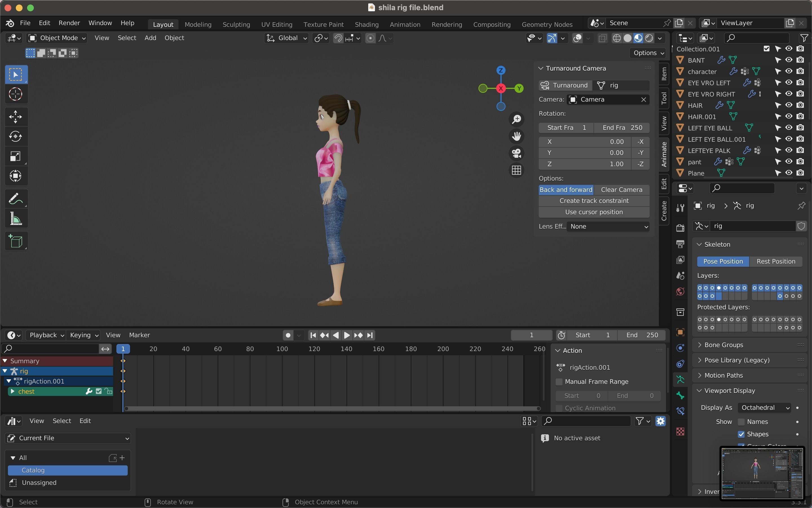Toggle Back and forward option
This screenshot has width=812, height=508.
[566, 190]
